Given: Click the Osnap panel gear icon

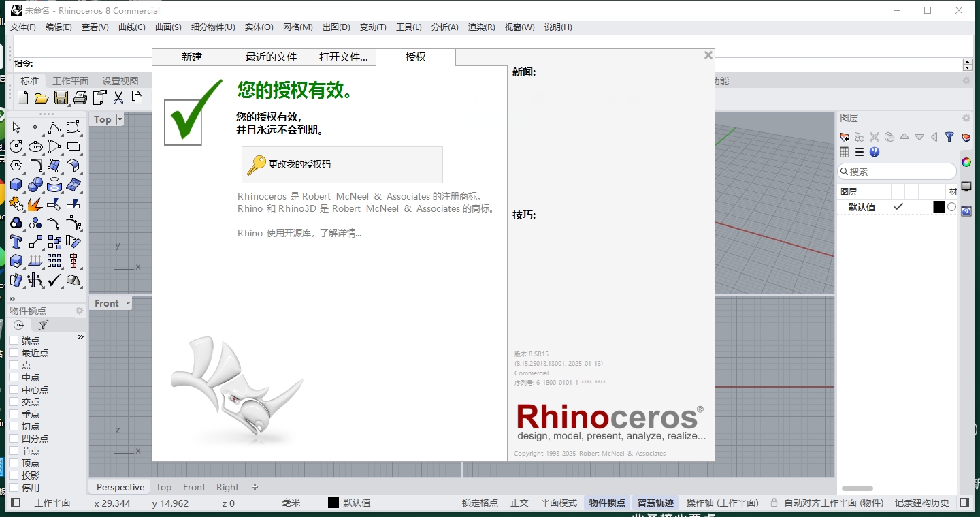Looking at the screenshot, I should click(x=80, y=311).
